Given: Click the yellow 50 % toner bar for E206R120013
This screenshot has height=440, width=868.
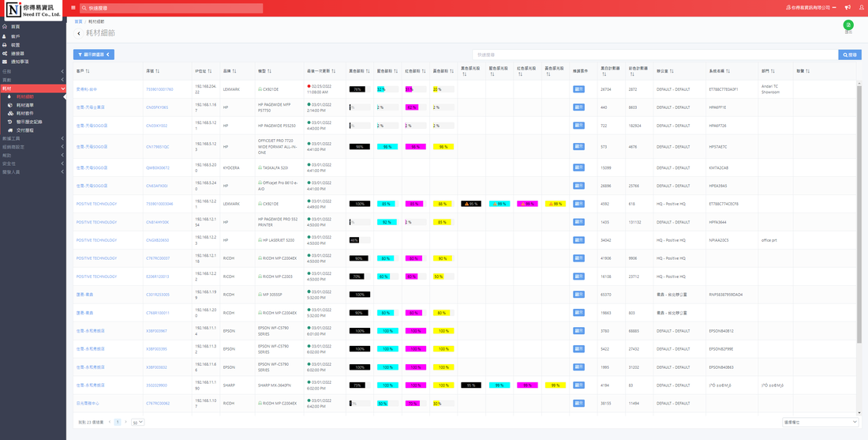Looking at the screenshot, I should coord(437,276).
